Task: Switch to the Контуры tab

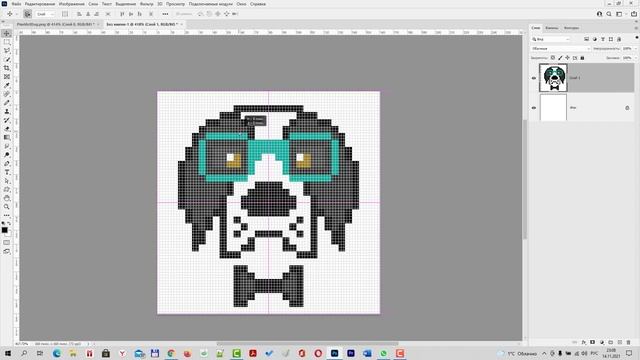Action: click(x=571, y=28)
